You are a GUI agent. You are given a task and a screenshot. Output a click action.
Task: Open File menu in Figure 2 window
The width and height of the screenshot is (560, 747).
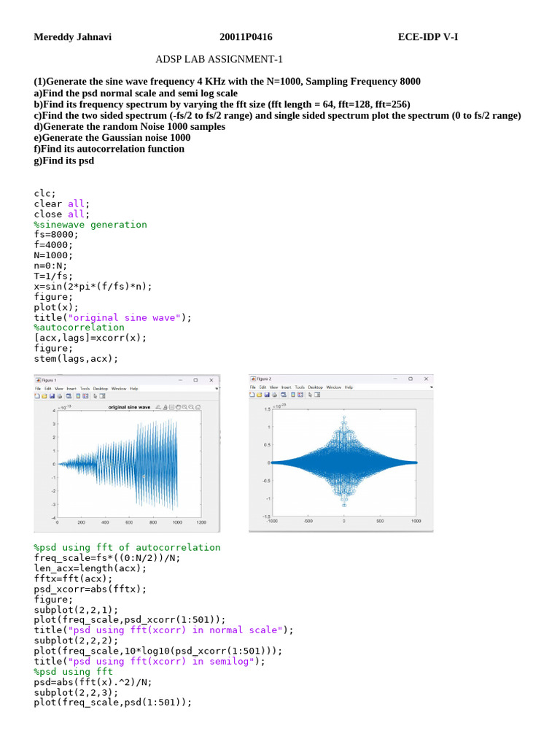pos(253,387)
